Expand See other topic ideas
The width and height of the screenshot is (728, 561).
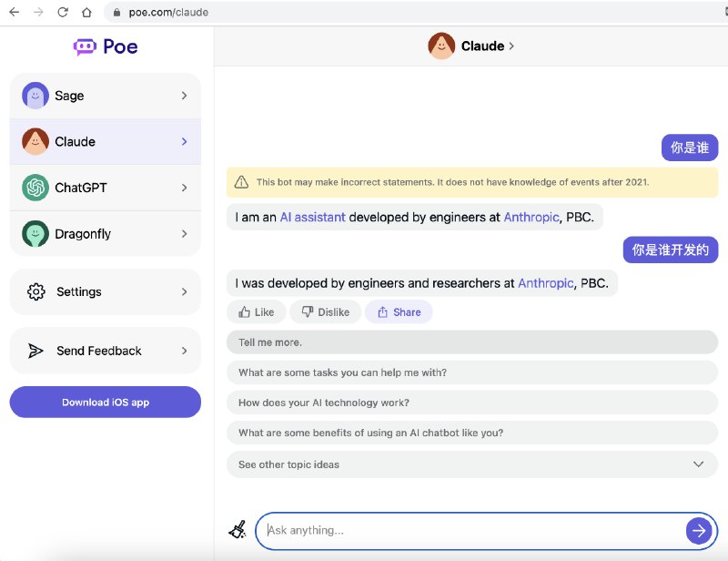pos(472,464)
